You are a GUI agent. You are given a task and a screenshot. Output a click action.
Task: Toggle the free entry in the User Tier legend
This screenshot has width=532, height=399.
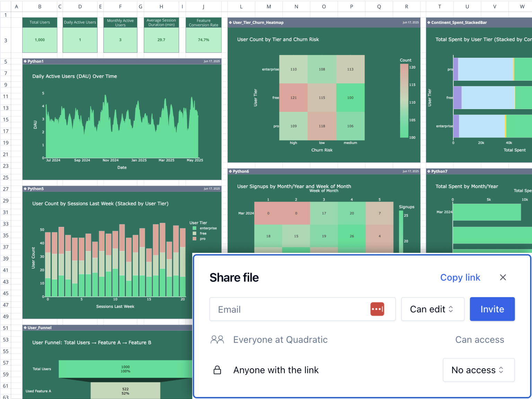pyautogui.click(x=200, y=233)
